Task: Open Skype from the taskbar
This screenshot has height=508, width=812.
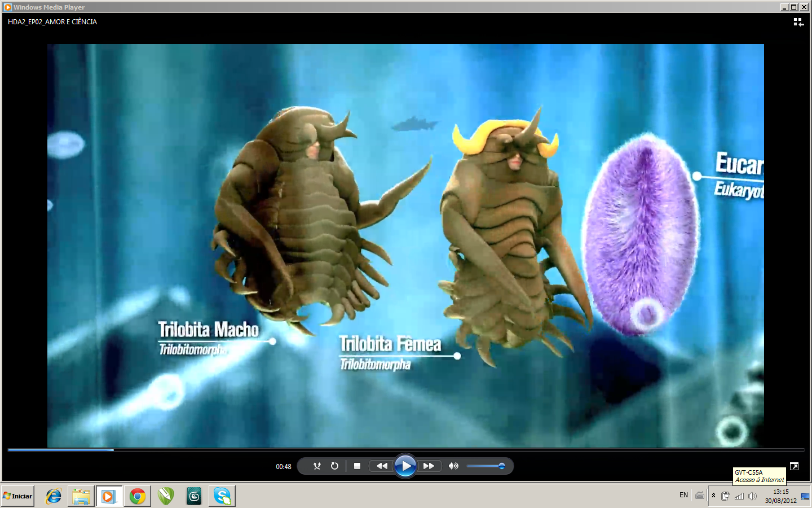Action: 222,496
